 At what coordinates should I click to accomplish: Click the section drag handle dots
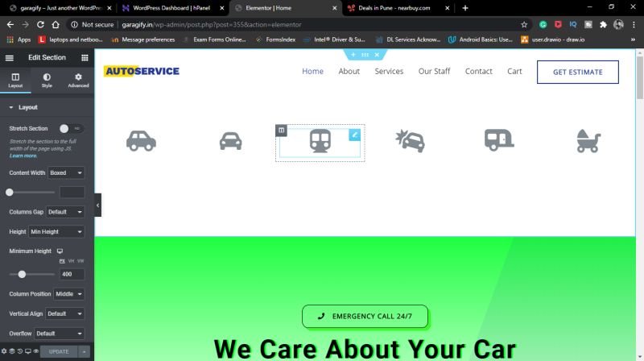point(365,55)
